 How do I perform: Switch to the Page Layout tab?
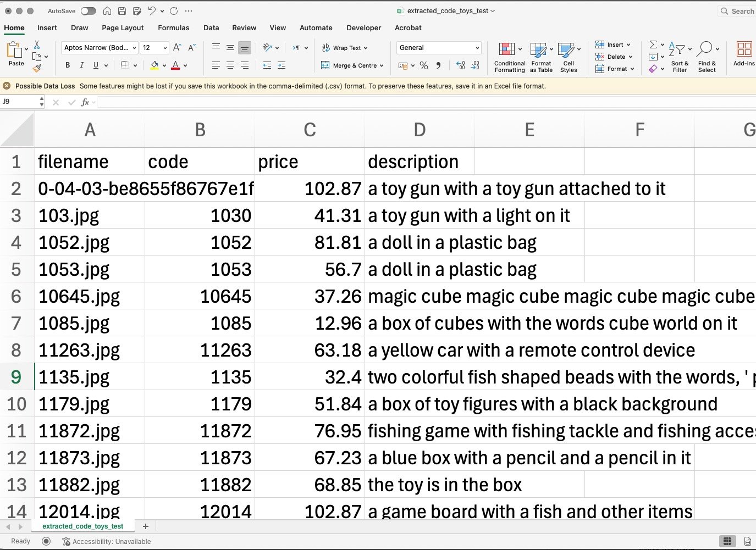click(123, 27)
